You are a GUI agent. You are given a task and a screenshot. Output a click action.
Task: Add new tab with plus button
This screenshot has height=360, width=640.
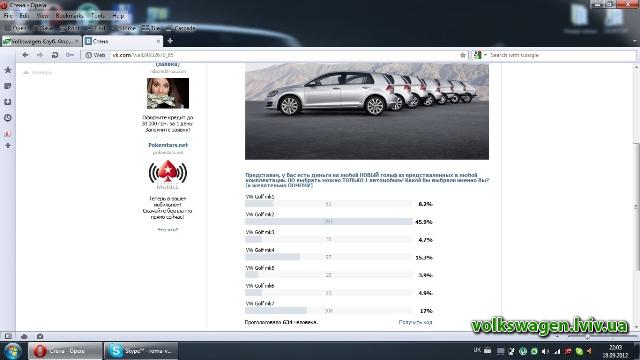pos(170,41)
